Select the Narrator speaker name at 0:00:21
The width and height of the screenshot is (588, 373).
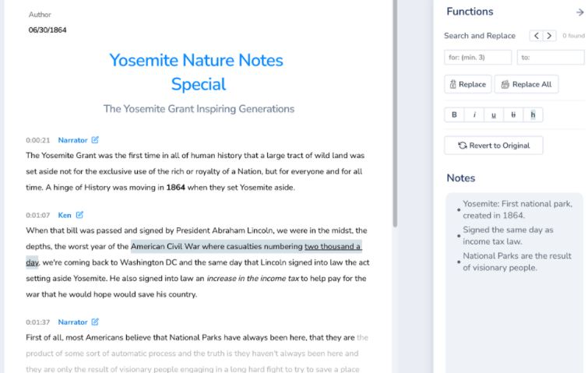[72, 140]
